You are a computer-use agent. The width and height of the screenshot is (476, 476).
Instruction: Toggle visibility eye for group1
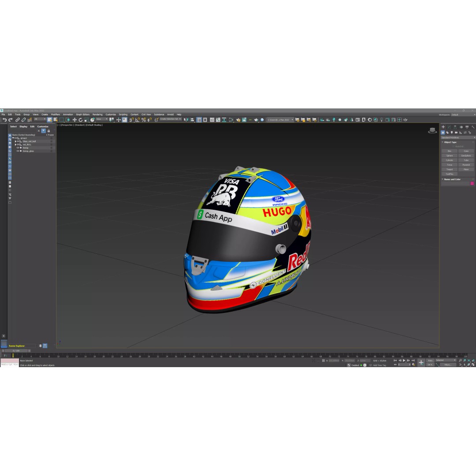tap(16, 138)
